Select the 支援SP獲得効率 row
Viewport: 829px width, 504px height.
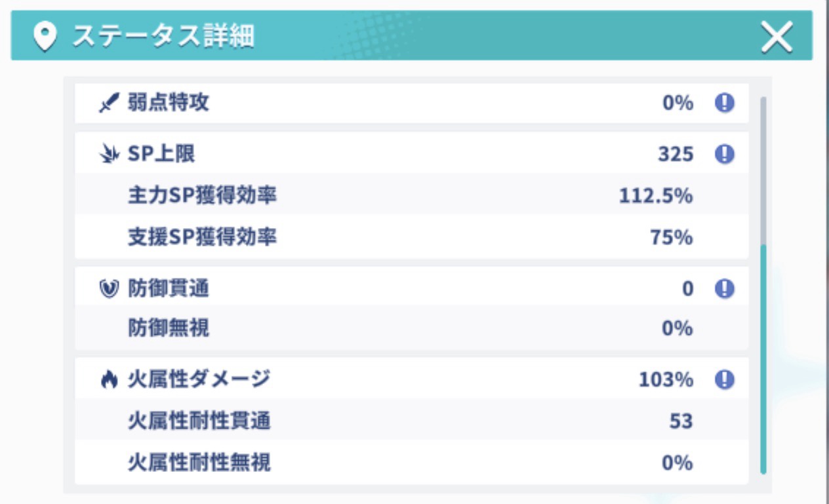tap(411, 237)
